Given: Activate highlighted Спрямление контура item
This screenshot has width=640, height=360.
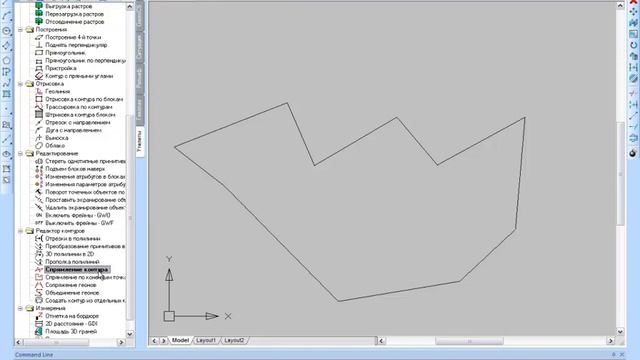Looking at the screenshot, I should click(77, 270).
